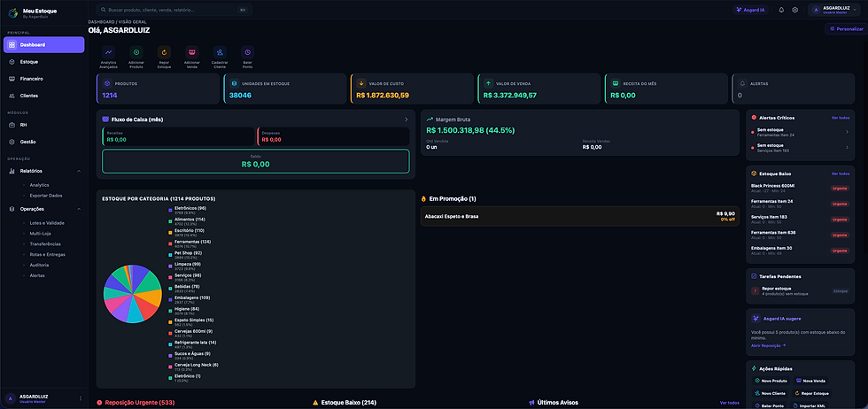Open Analytics under Relatórios
The image size is (868, 409).
pos(39,185)
